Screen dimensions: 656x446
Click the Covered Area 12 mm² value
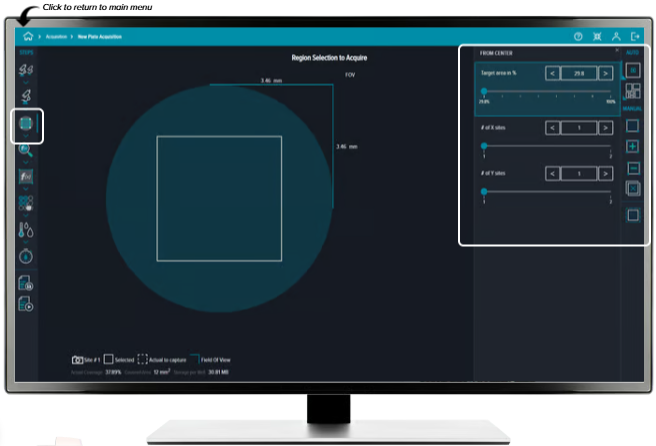tap(162, 372)
